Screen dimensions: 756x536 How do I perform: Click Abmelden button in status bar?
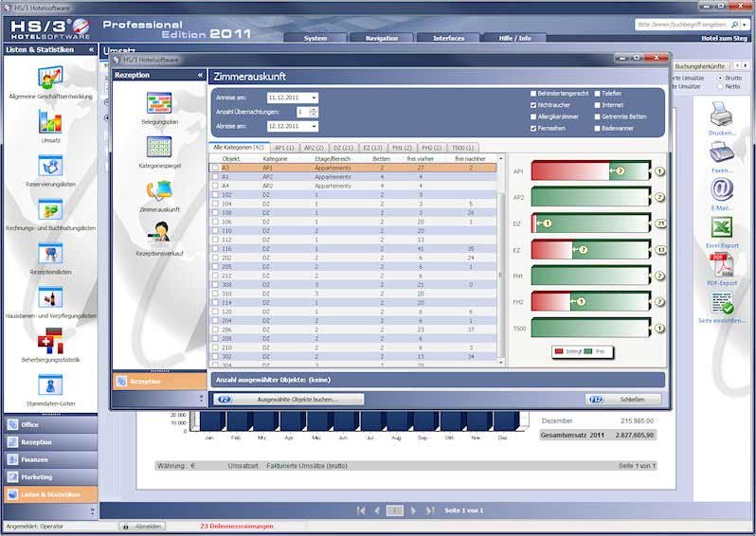[143, 527]
